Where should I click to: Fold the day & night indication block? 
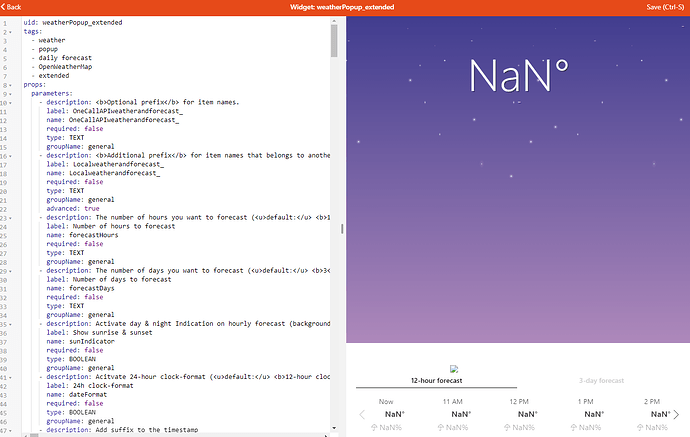(x=11, y=325)
